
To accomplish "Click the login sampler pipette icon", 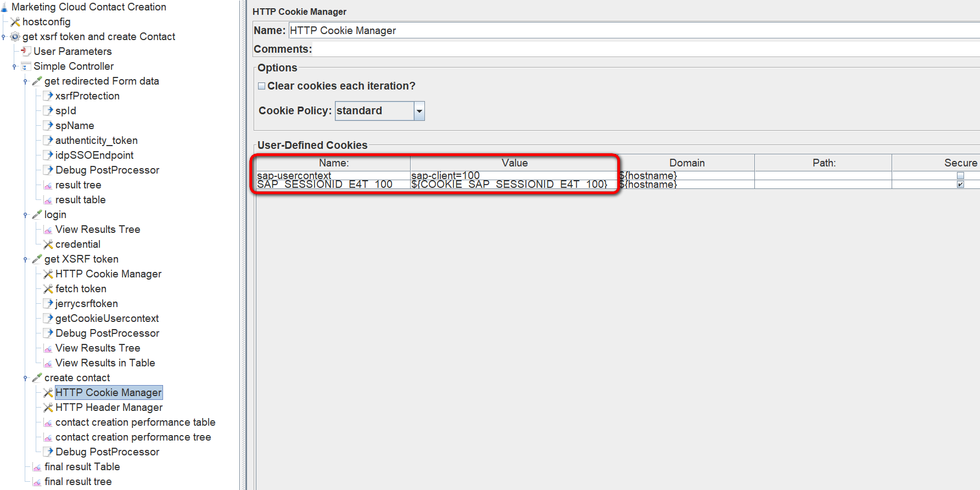I will (x=37, y=215).
